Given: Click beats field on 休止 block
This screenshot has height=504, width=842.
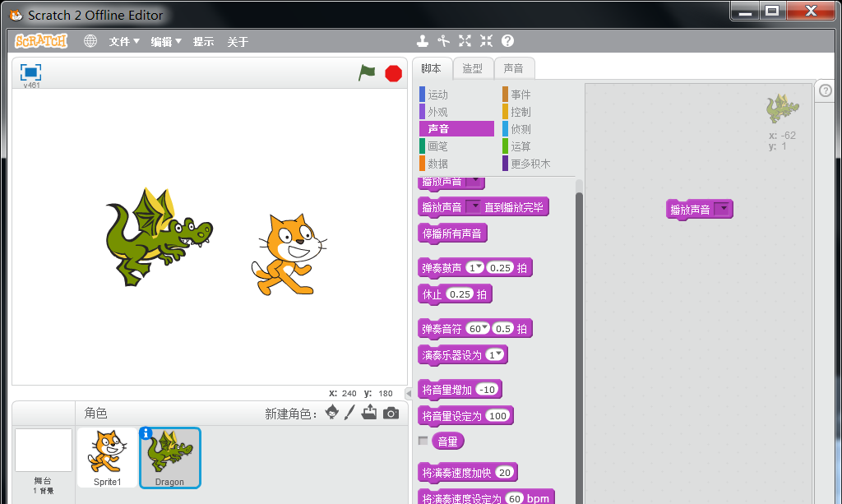Looking at the screenshot, I should [x=460, y=294].
